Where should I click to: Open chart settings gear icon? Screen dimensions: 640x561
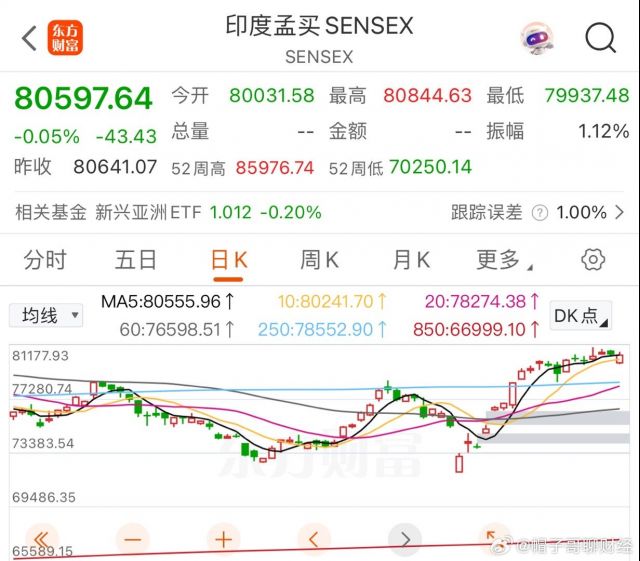pyautogui.click(x=593, y=260)
